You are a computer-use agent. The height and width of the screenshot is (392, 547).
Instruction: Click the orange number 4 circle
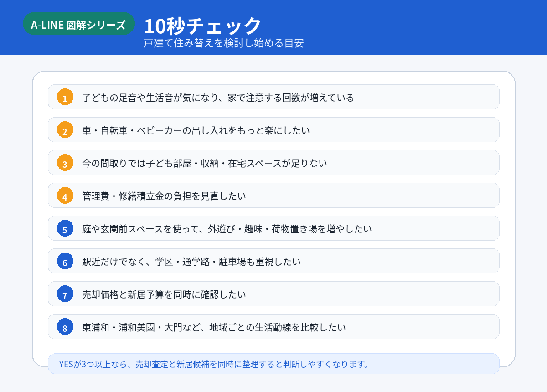65,196
